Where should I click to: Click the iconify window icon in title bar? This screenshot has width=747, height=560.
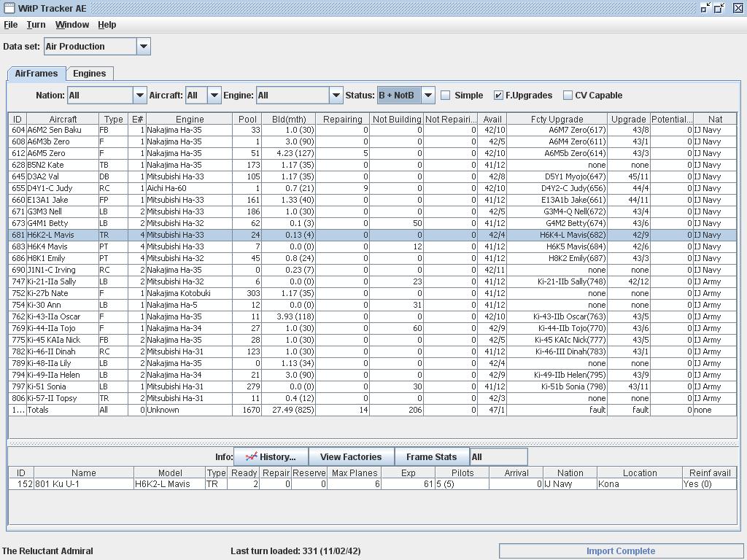pos(705,7)
